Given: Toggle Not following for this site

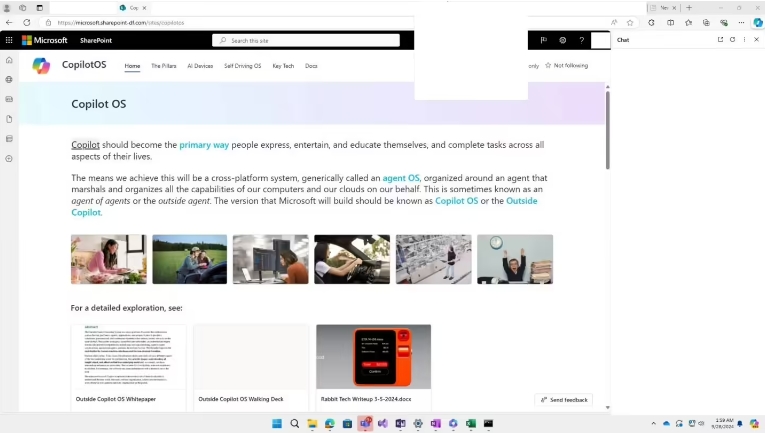Looking at the screenshot, I should 566,65.
